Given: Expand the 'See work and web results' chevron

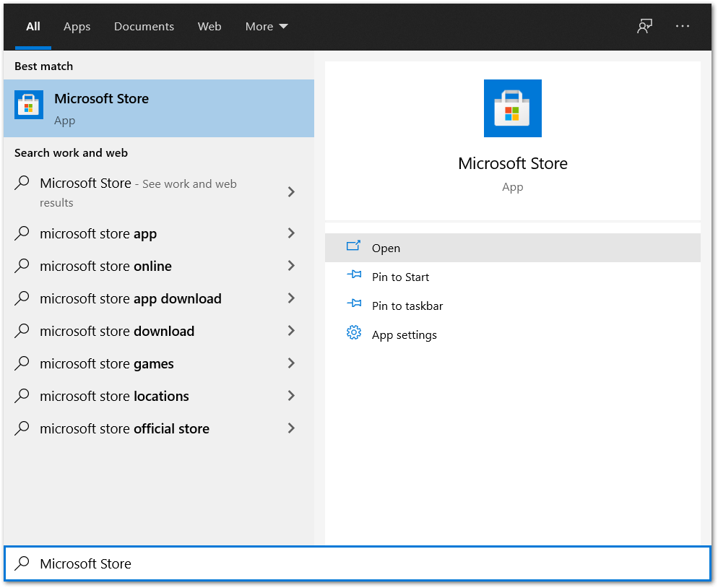Looking at the screenshot, I should 291,192.
